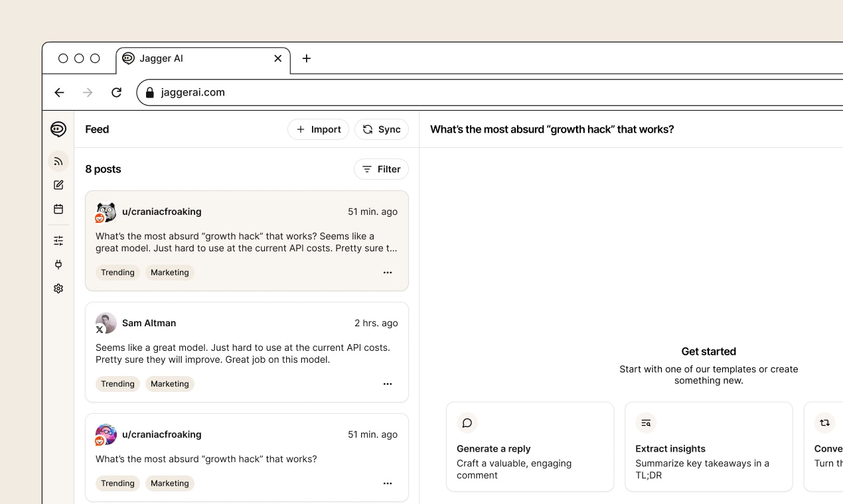
Task: Click the Jagger AI logo in sidebar
Action: pos(58,129)
